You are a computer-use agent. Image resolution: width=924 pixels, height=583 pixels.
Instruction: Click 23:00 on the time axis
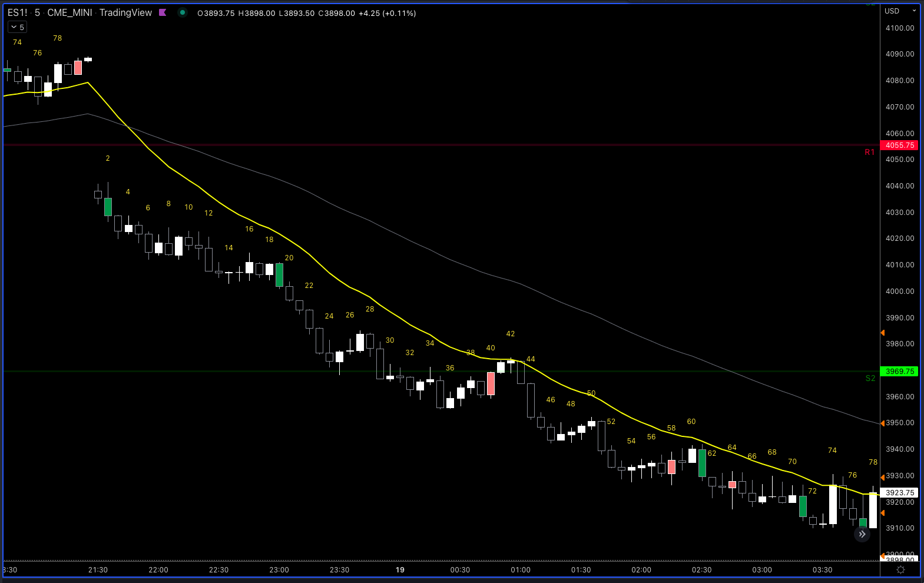(279, 570)
